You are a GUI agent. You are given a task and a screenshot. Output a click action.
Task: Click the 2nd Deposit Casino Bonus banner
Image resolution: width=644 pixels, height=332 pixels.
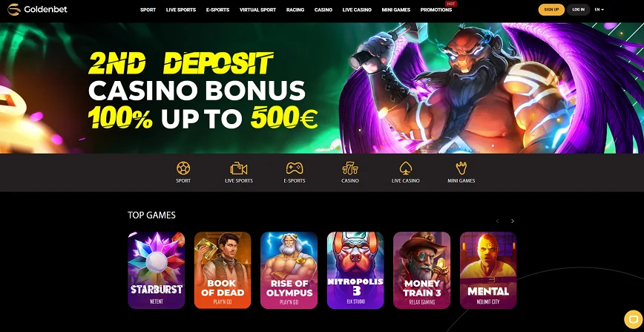pyautogui.click(x=322, y=88)
